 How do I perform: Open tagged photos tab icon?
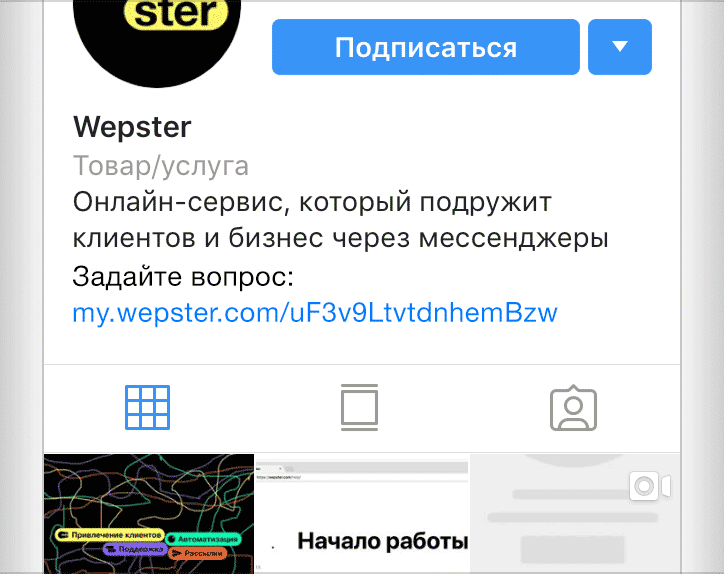[573, 408]
